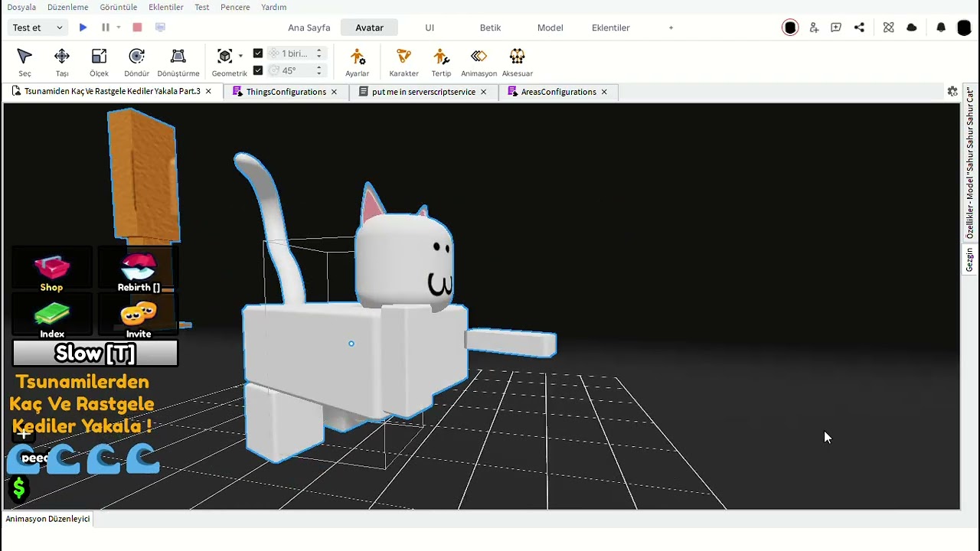Viewport: 980px width, 551px height.
Task: Increase the move snap stepper
Action: [x=319, y=51]
